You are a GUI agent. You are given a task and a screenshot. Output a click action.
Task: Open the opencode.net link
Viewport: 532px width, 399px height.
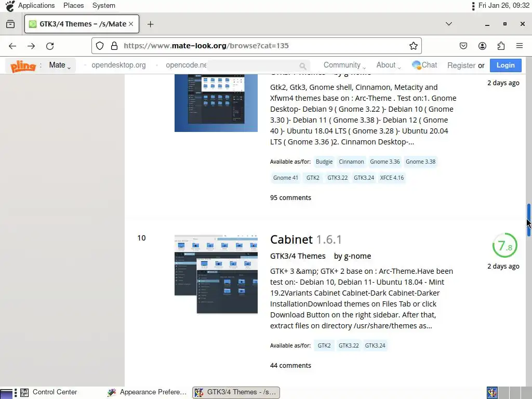186,65
